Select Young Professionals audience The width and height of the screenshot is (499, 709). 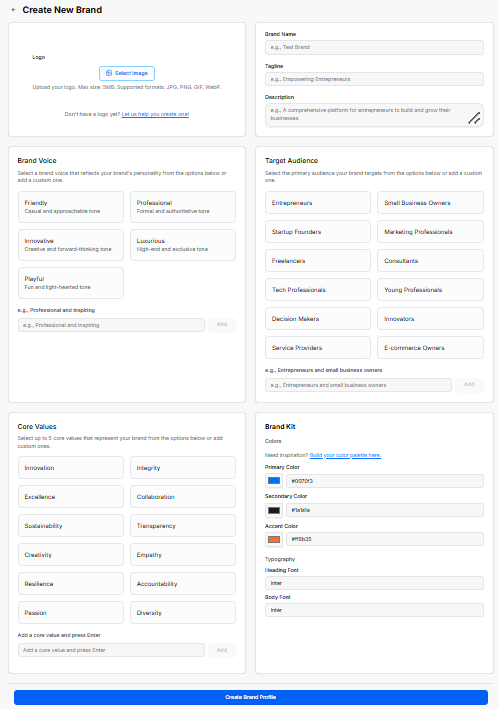(x=430, y=290)
